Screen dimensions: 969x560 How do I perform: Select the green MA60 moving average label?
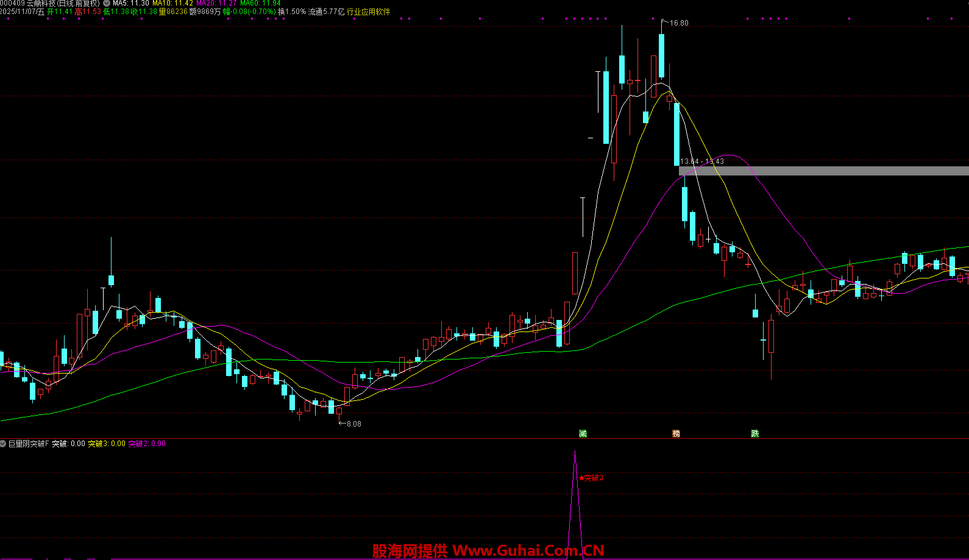(x=260, y=4)
